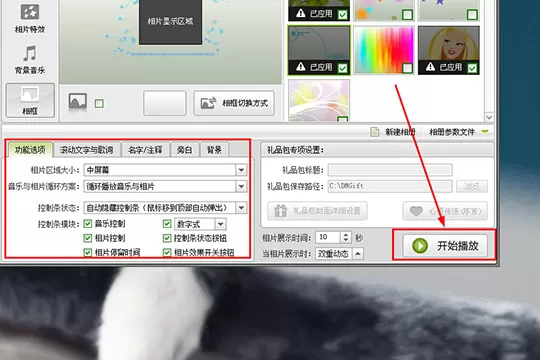This screenshot has height=360, width=540.
Task: Select the pastel swirl frame thumbnail
Action: click(319, 100)
